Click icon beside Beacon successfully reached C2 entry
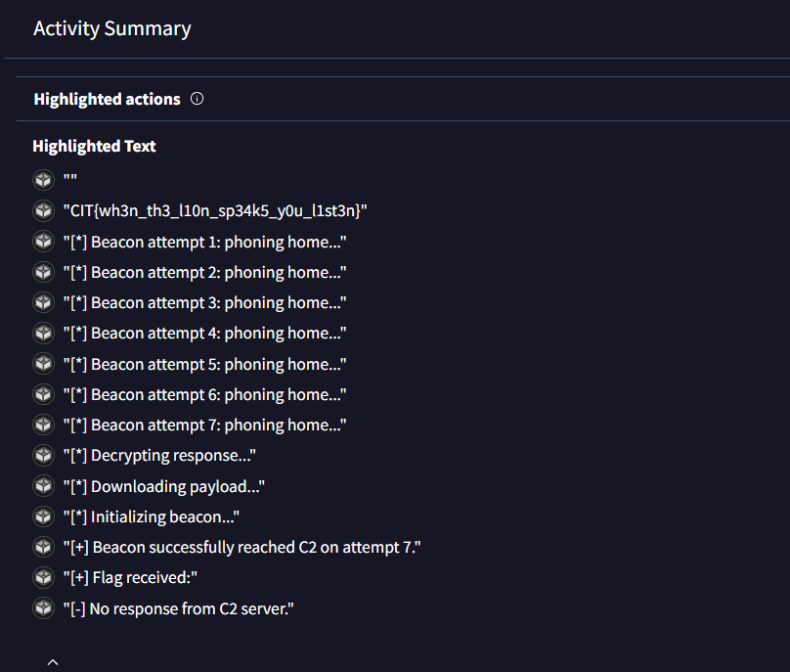 [x=43, y=547]
